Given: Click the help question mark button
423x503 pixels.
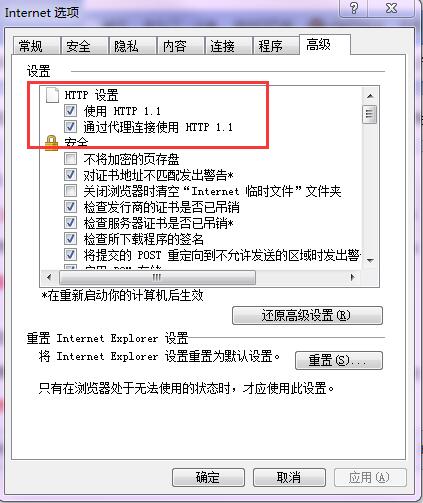Looking at the screenshot, I should [354, 8].
